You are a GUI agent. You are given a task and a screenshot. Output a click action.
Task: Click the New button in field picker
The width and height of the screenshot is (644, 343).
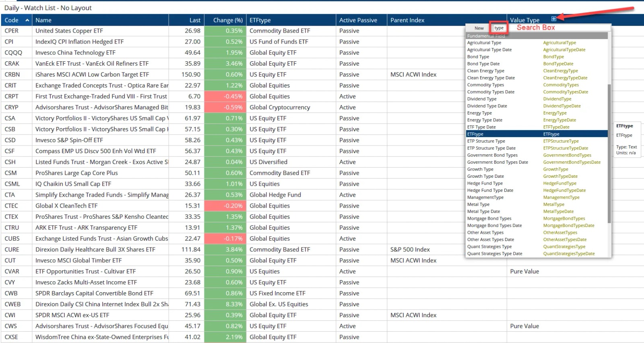click(479, 28)
